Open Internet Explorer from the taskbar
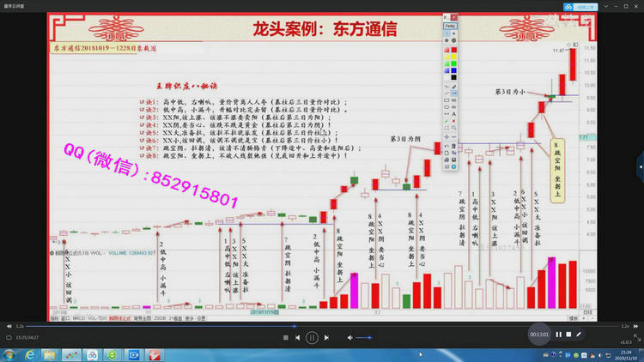This screenshot has height=362, width=644. 31,354
